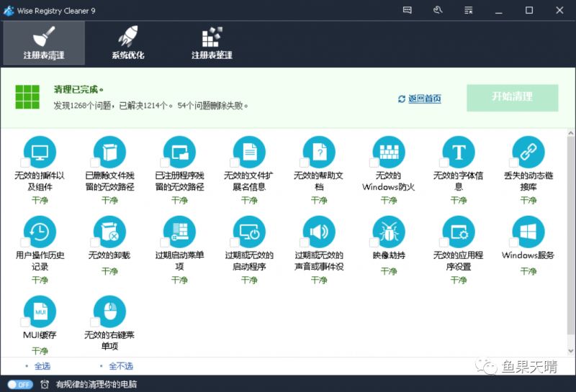Screen dimensions: 576x392
Task: Click the 无效的卸载 icon
Action: pos(109,232)
